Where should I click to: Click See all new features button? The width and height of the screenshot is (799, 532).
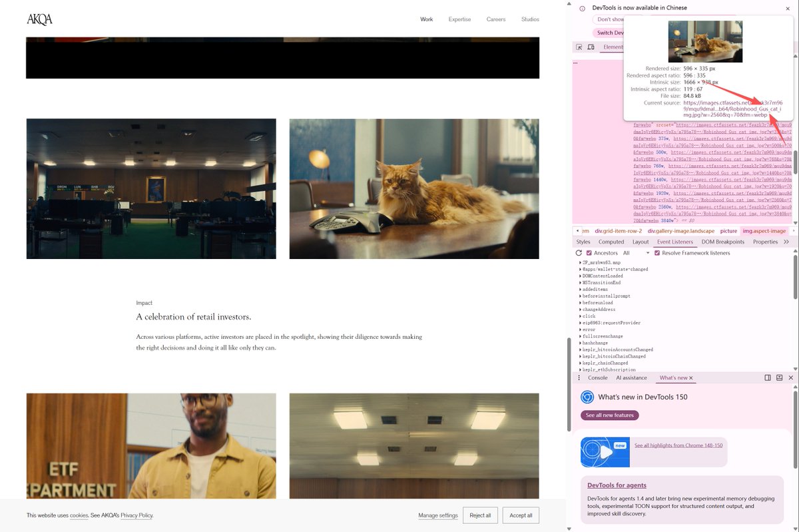point(609,415)
